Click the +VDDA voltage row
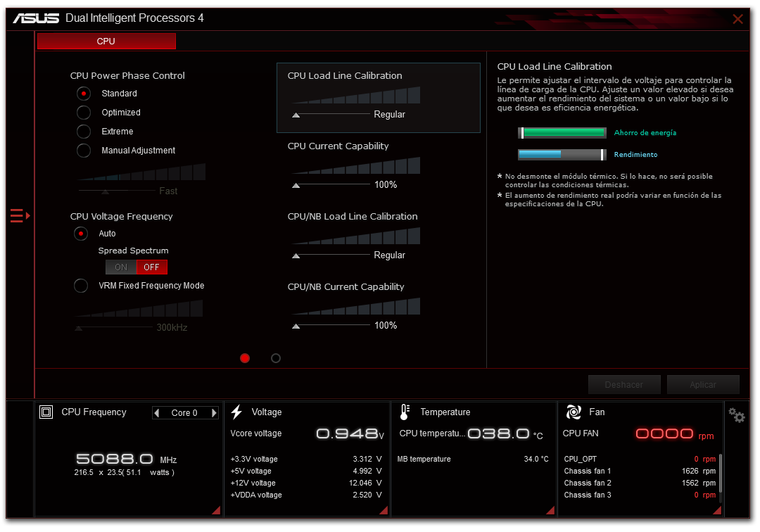Viewport: 760px width, 532px height. tap(306, 495)
